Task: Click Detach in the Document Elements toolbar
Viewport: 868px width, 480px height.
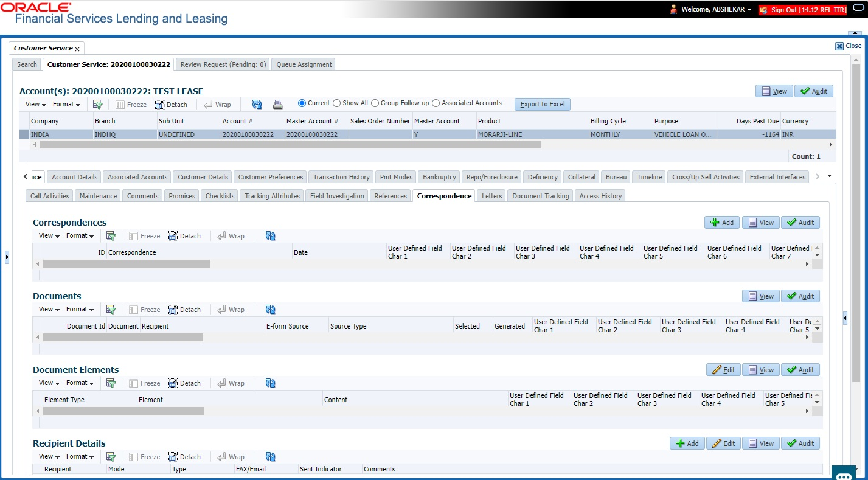Action: [x=184, y=383]
